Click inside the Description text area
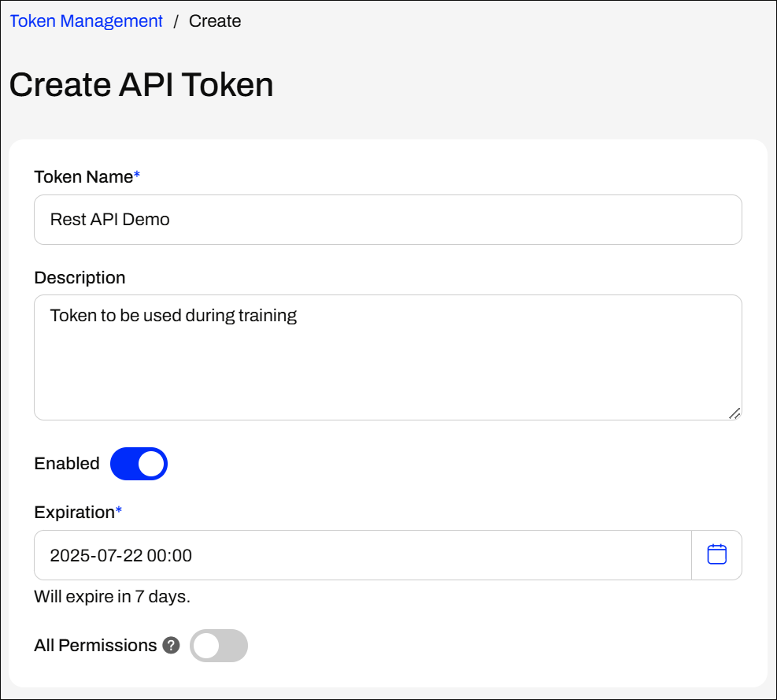The width and height of the screenshot is (777, 700). point(388,357)
